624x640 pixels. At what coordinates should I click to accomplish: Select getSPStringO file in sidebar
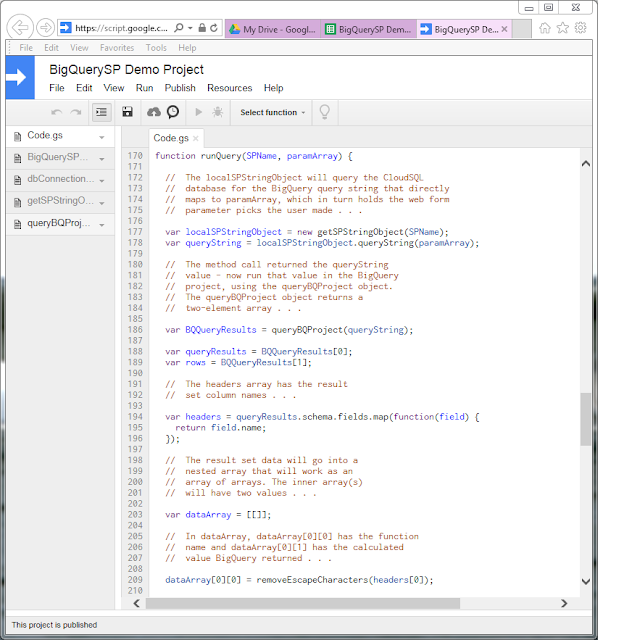pyautogui.click(x=60, y=201)
